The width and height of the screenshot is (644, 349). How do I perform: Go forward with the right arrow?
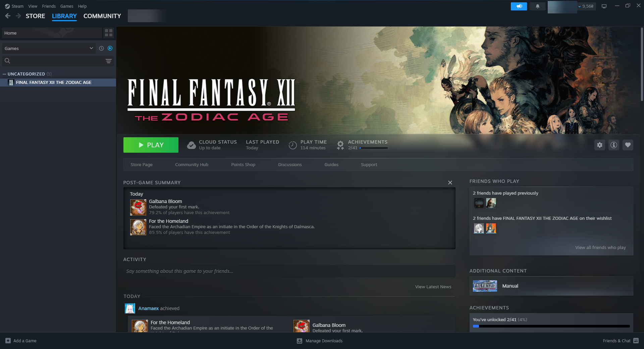pyautogui.click(x=18, y=16)
